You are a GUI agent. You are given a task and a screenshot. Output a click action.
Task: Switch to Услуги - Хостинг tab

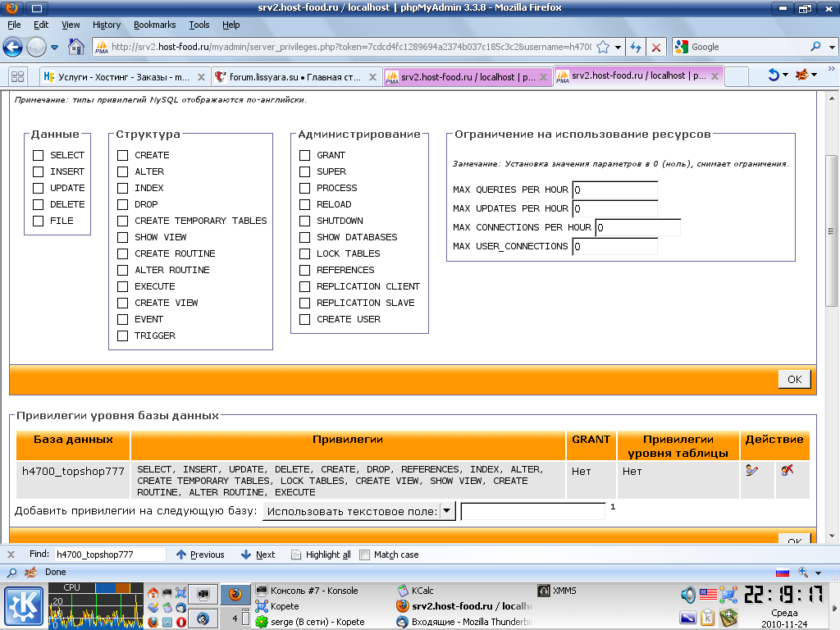[125, 77]
